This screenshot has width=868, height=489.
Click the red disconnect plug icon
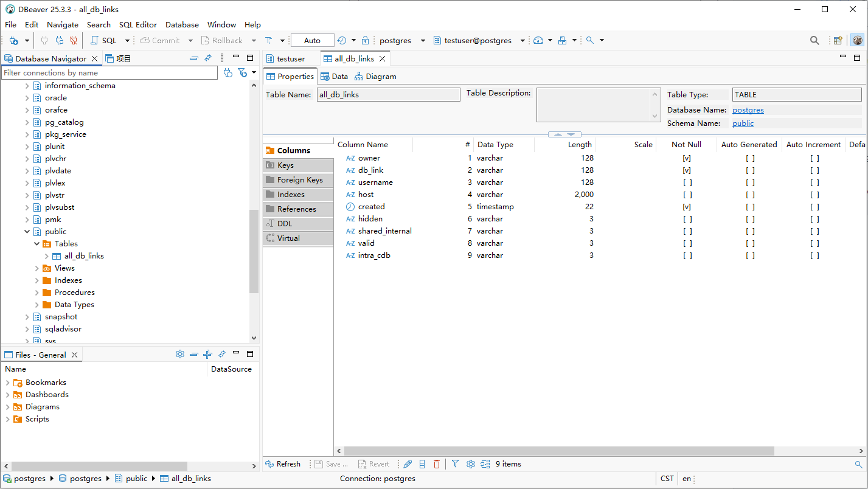coord(74,41)
